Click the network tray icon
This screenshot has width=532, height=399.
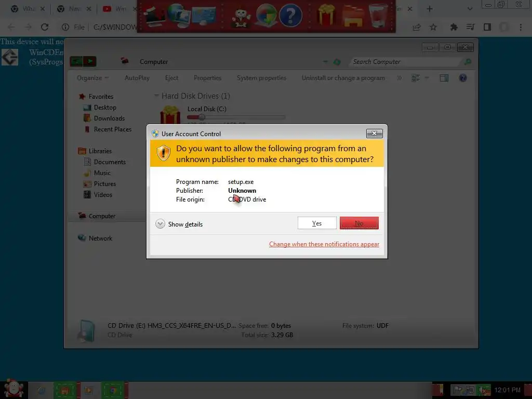coord(470,390)
